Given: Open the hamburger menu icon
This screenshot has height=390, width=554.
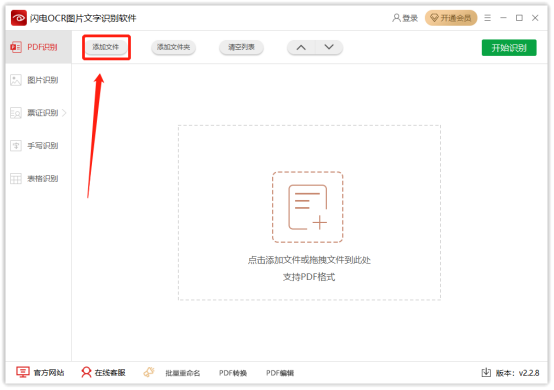Looking at the screenshot, I should [488, 18].
